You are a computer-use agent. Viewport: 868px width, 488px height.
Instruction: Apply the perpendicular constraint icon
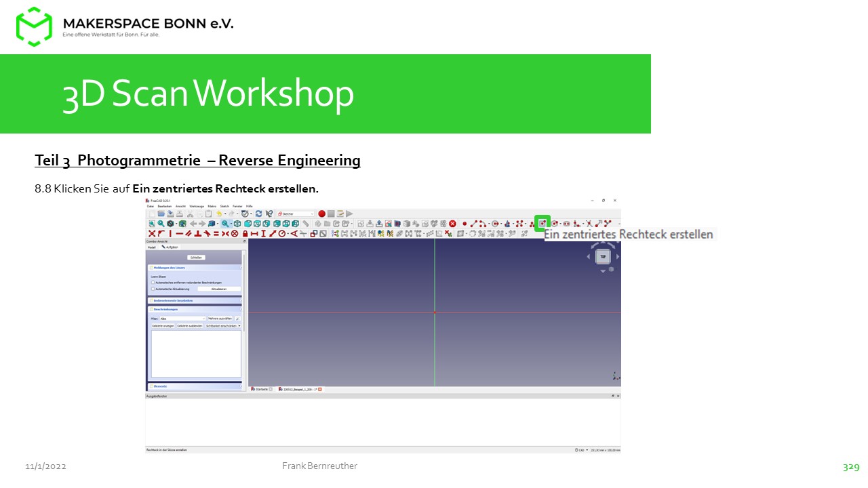click(x=198, y=234)
